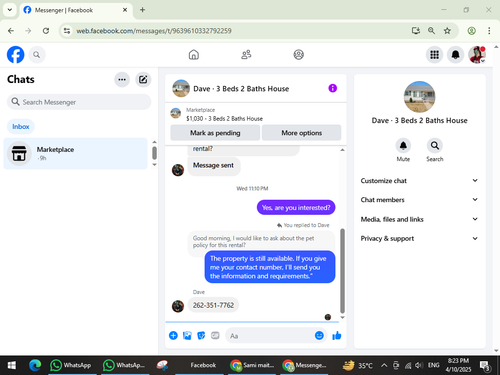Click the Marketplace storefront chat icon

click(19, 154)
